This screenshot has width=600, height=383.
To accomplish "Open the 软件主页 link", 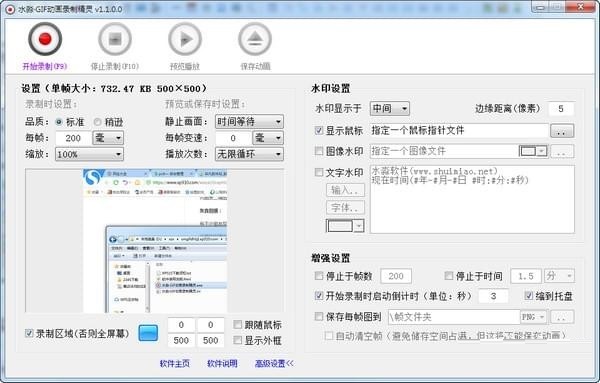I will (174, 363).
